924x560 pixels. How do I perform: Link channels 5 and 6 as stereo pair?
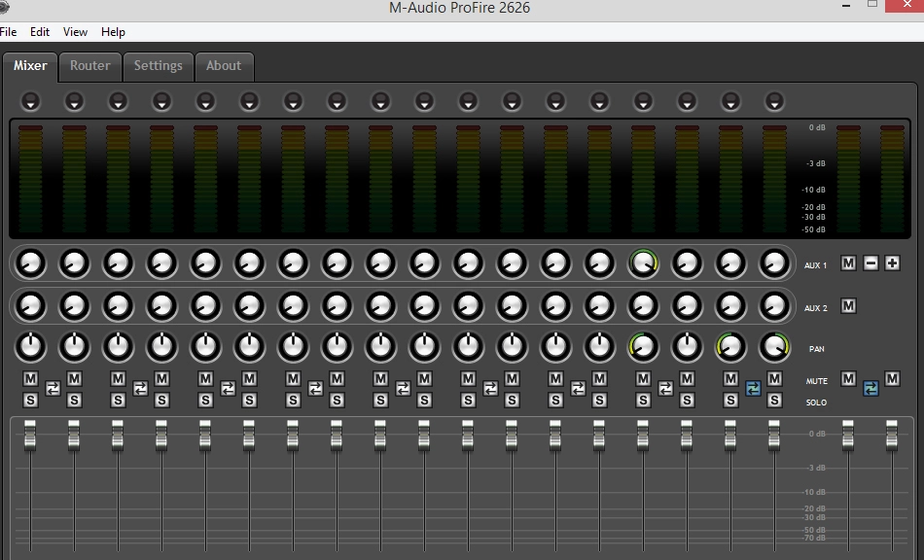[228, 389]
